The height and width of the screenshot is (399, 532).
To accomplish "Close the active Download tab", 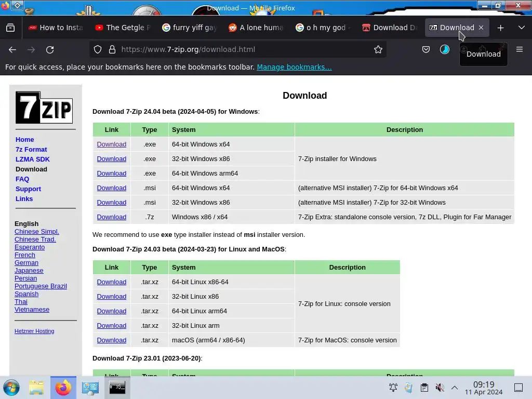I will pyautogui.click(x=481, y=28).
